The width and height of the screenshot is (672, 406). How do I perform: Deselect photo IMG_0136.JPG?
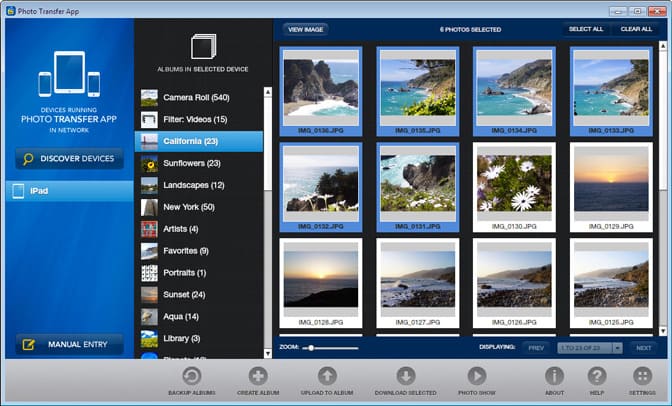pos(321,91)
